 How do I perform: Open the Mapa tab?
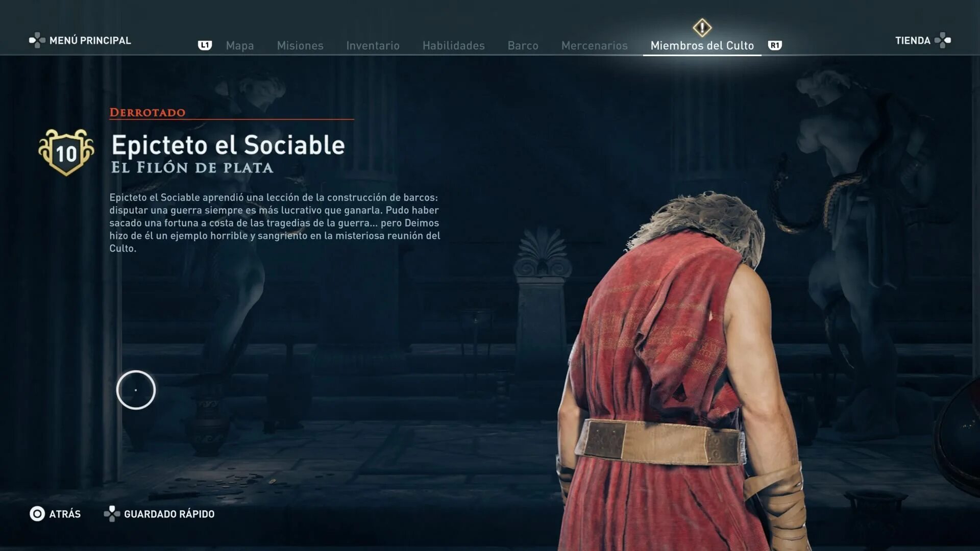[240, 45]
